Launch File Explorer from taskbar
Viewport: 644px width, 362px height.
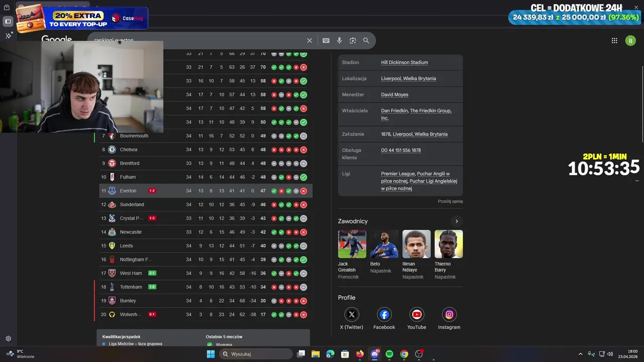315,354
